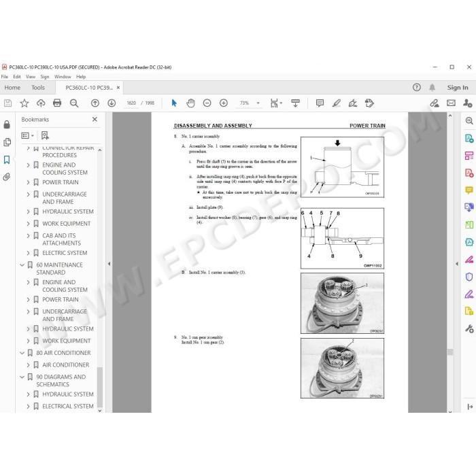This screenshot has height=476, width=476.
Task: Open the Attachments paperclip panel
Action: (7, 177)
